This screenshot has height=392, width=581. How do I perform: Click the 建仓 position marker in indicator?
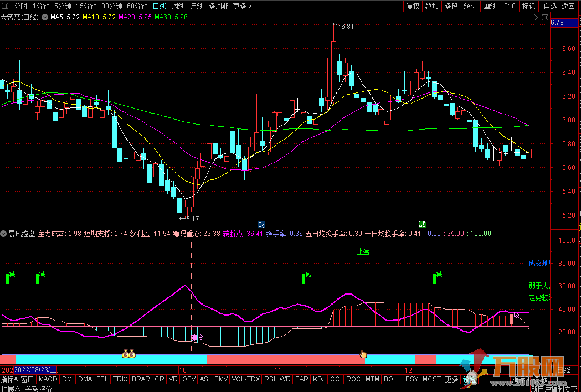[198, 338]
